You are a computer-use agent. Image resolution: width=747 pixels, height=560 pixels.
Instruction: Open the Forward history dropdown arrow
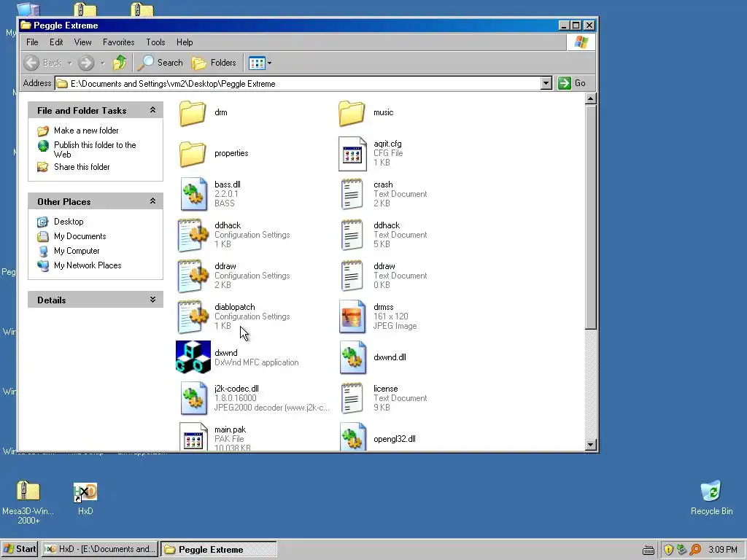[102, 63]
